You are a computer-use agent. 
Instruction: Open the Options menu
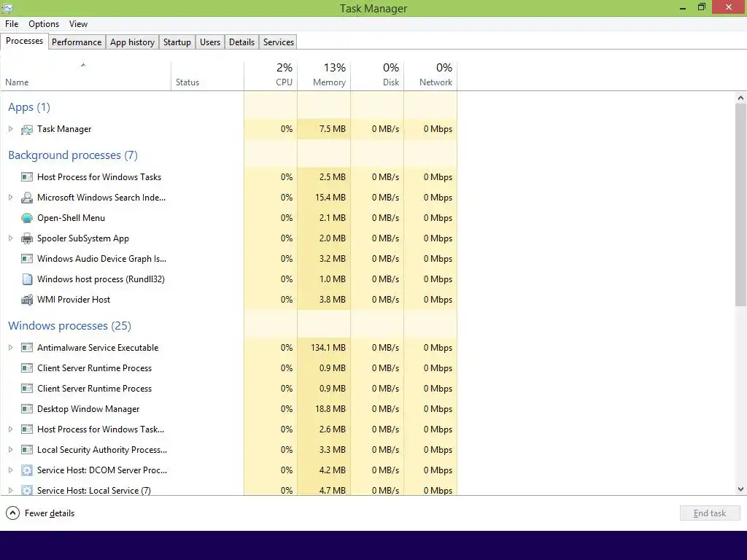tap(44, 24)
